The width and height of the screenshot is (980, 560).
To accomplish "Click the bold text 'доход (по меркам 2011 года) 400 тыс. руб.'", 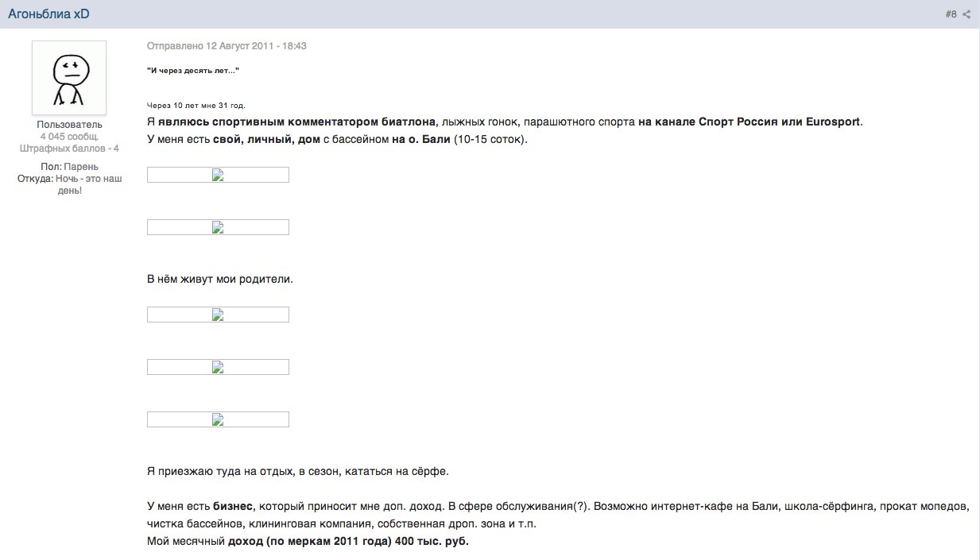I will (x=348, y=542).
